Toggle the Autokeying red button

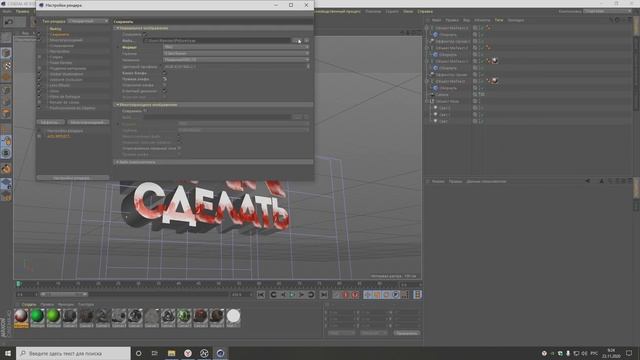(355, 295)
